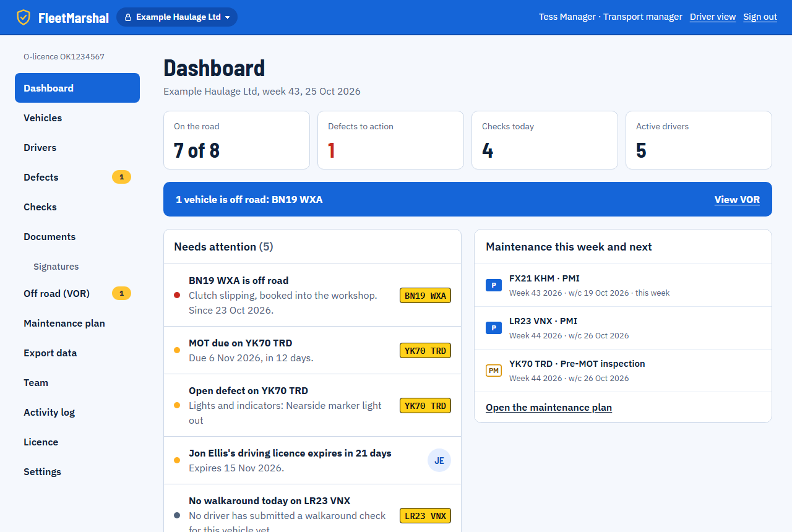Click Jon Ellis's driving licence expiry item
This screenshot has height=532, width=792.
click(312, 461)
